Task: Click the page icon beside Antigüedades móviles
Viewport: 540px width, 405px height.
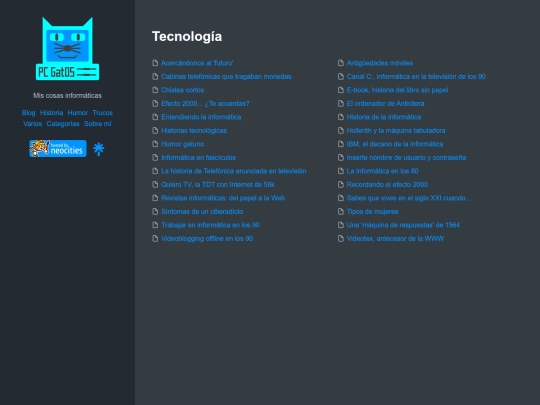Action: pyautogui.click(x=341, y=63)
